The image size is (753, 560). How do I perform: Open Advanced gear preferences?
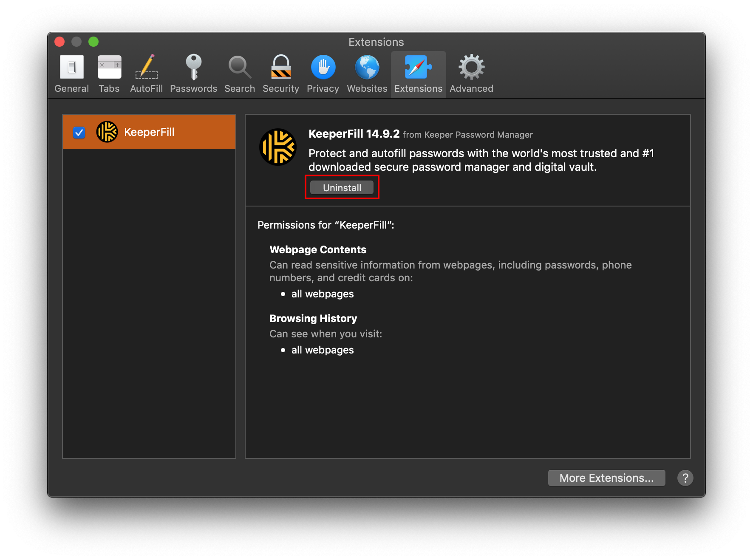point(471,68)
